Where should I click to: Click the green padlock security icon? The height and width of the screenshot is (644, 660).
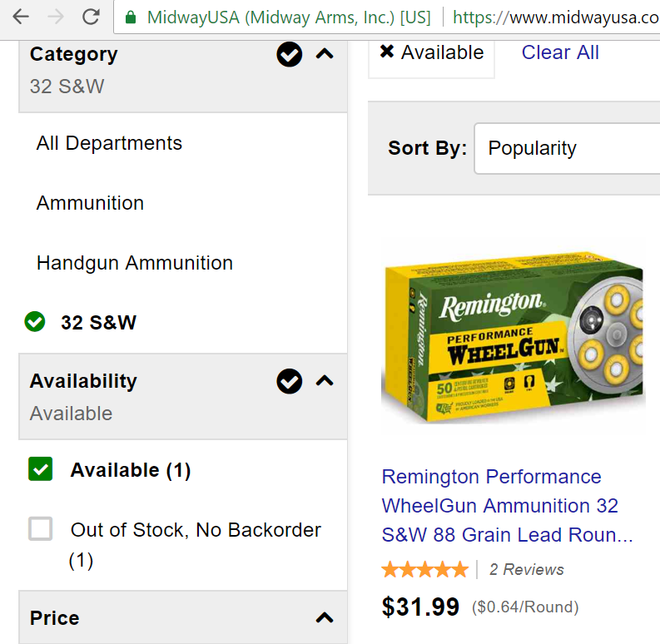coord(131,17)
